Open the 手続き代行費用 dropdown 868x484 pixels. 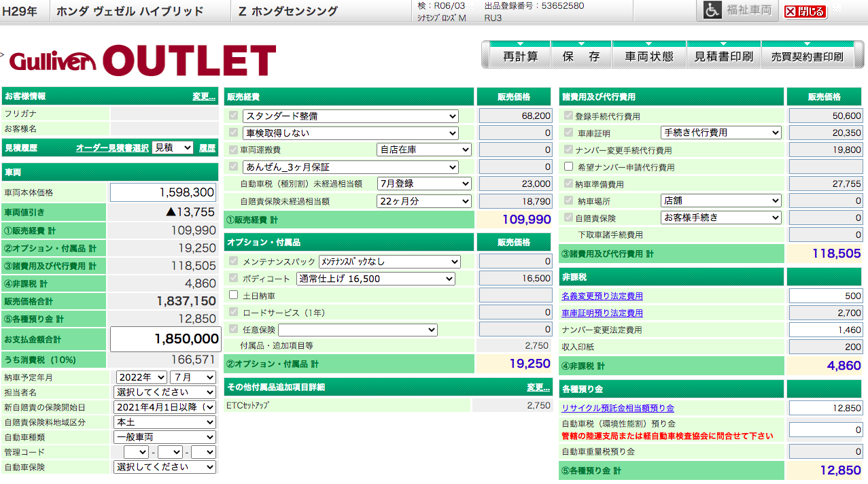coord(721,133)
